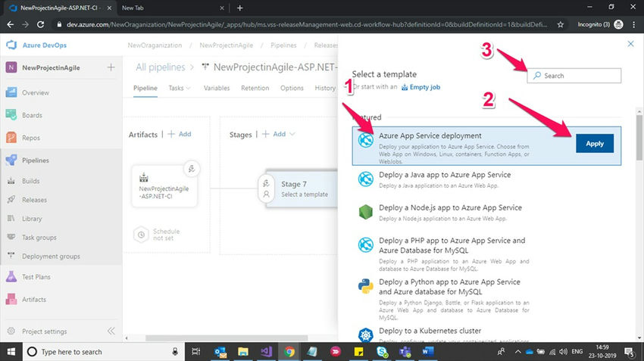The image size is (644, 361).
Task: Reload the browser page
Action: 40,25
